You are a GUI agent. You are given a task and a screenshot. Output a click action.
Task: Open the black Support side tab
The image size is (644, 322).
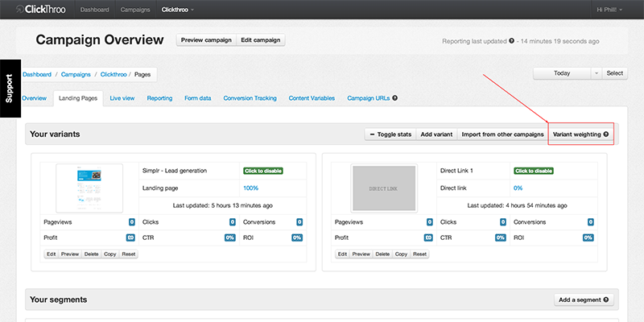(x=9, y=88)
